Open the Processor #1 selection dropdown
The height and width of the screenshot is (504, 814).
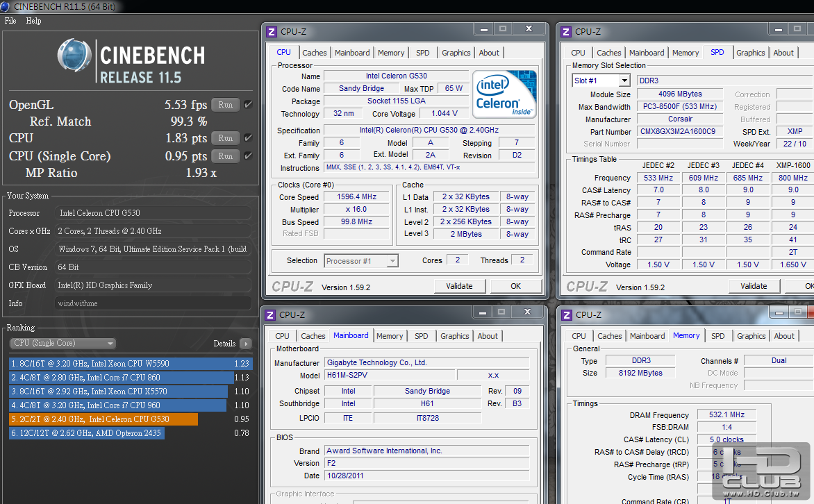361,261
